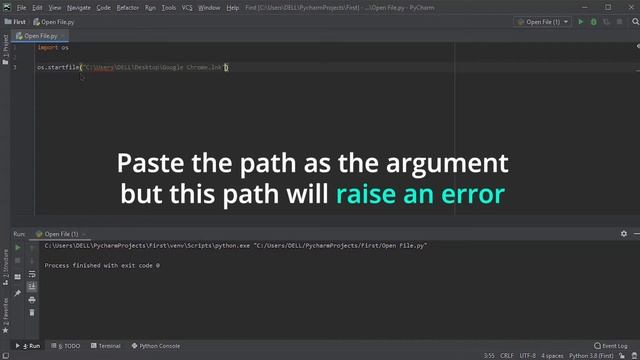Select the Open File (1) run tab

[x=61, y=234]
